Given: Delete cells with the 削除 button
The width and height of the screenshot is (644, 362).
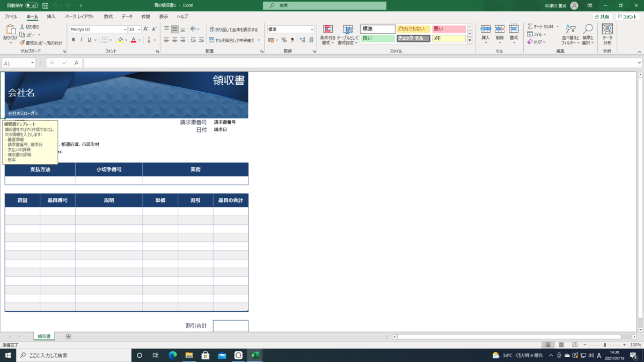Looking at the screenshot, I should click(500, 34).
